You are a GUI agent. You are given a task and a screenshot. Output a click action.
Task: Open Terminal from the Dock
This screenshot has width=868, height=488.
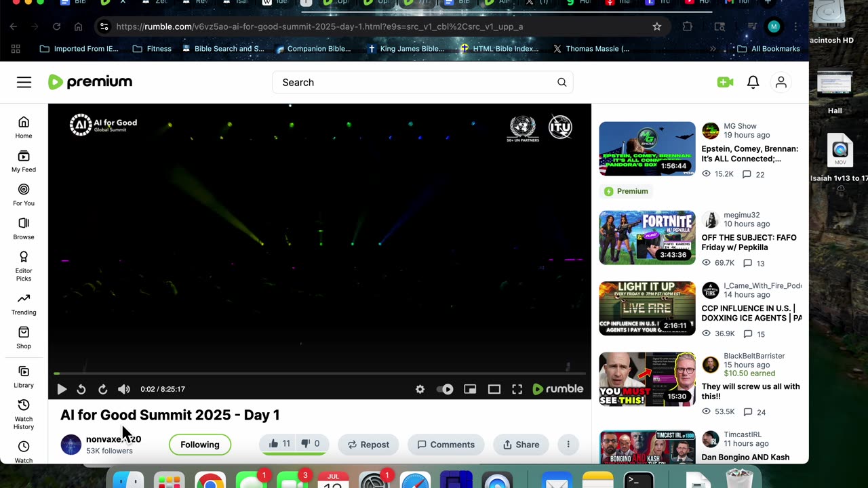(638, 481)
